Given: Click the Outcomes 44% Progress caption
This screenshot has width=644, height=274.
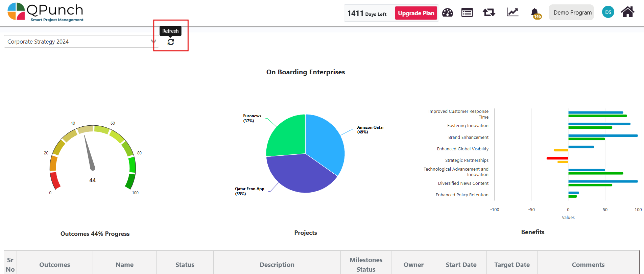Looking at the screenshot, I should [x=95, y=234].
